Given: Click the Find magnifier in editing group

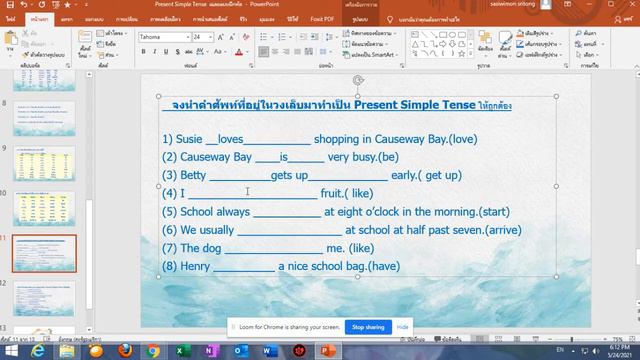Looking at the screenshot, I should pos(586,33).
